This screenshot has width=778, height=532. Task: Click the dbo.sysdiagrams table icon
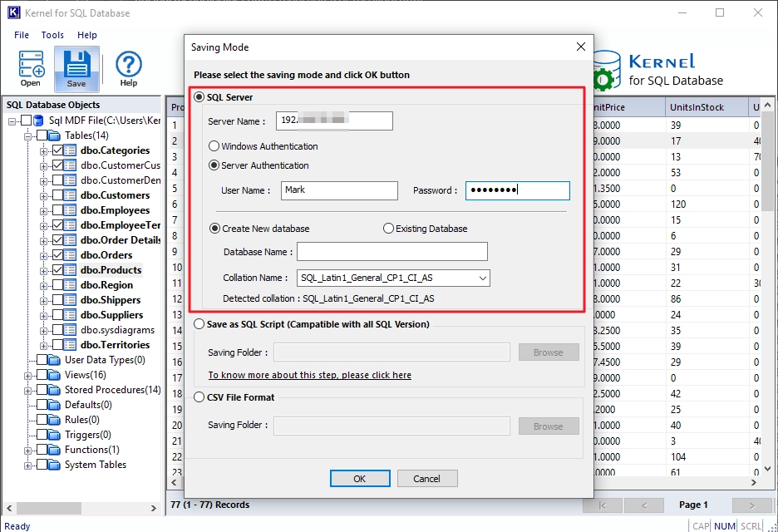pos(70,329)
